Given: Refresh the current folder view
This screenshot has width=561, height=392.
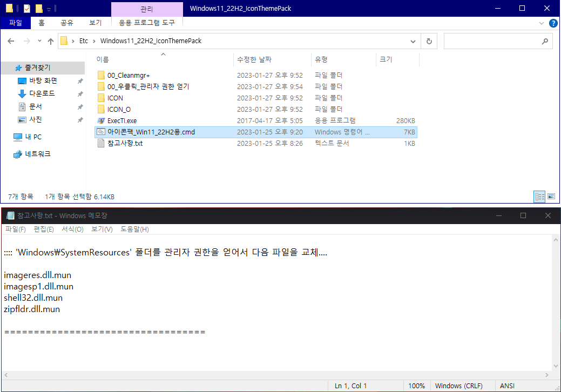Looking at the screenshot, I should (429, 41).
